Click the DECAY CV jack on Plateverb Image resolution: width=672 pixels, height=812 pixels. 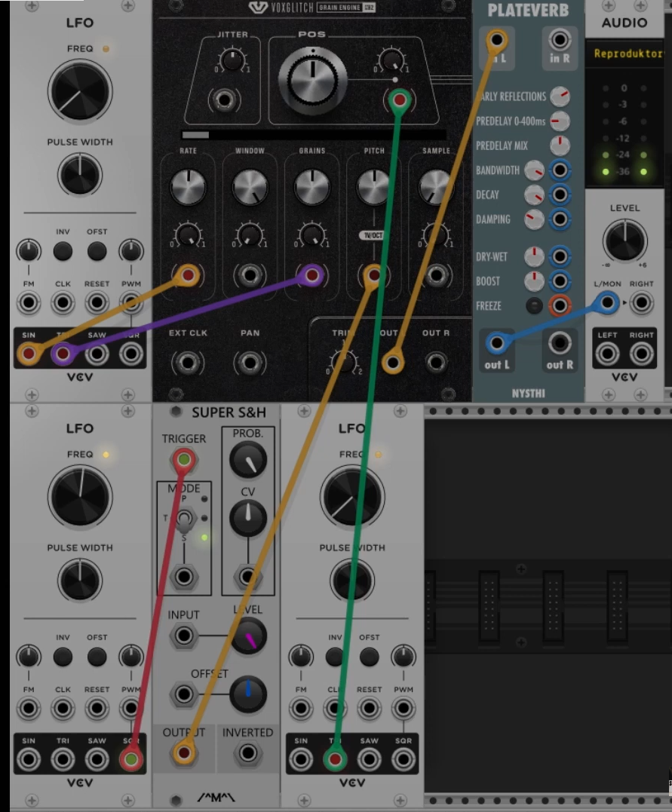pyautogui.click(x=560, y=195)
